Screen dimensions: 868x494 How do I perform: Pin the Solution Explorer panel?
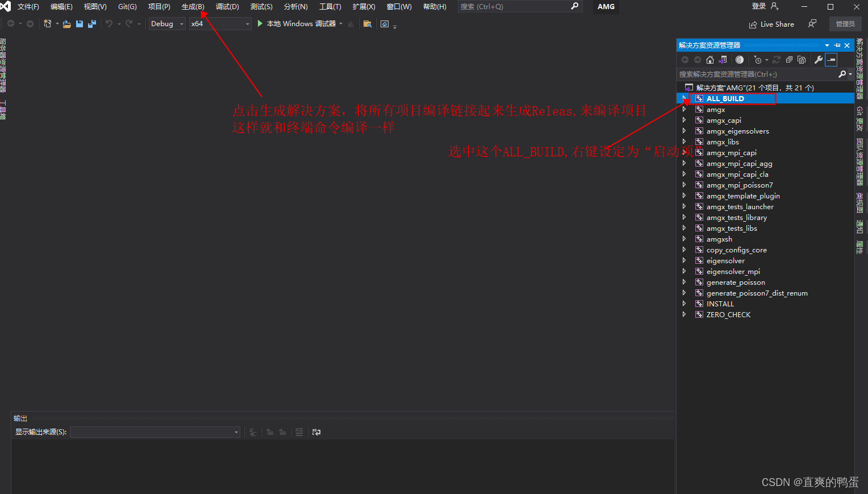837,45
